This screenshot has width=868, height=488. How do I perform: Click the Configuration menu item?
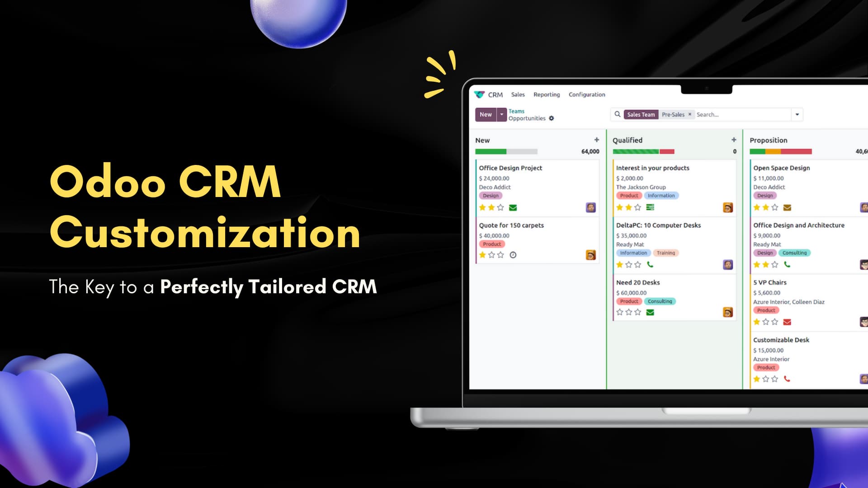pyautogui.click(x=587, y=94)
